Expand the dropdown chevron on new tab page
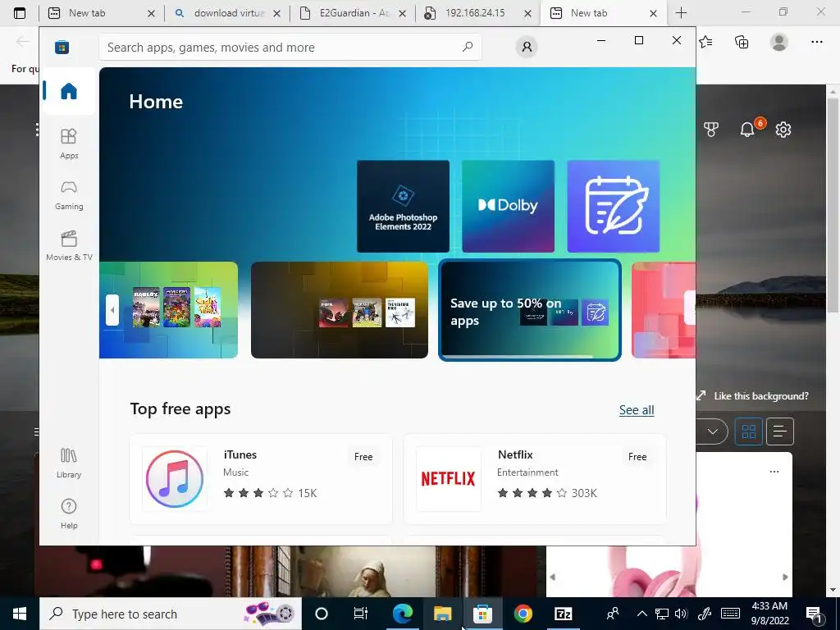 (713, 431)
